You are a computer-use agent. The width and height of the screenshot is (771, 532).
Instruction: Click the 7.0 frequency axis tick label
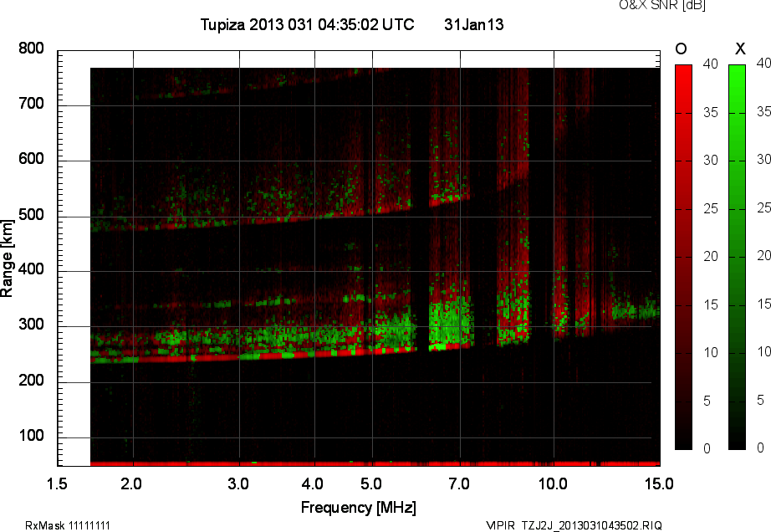coord(460,483)
